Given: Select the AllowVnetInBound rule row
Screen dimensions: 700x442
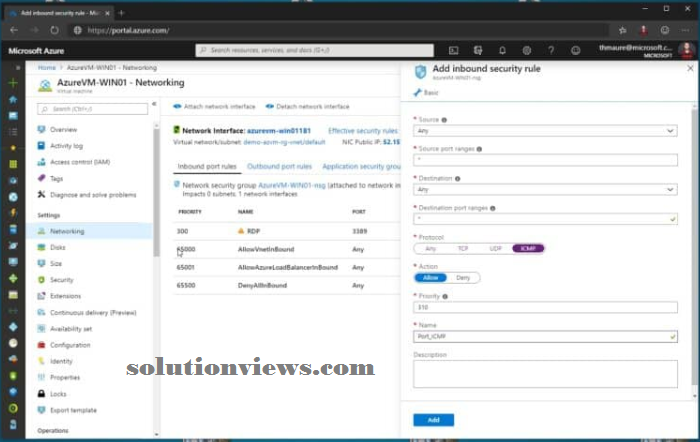Looking at the screenshot, I should coord(287,249).
